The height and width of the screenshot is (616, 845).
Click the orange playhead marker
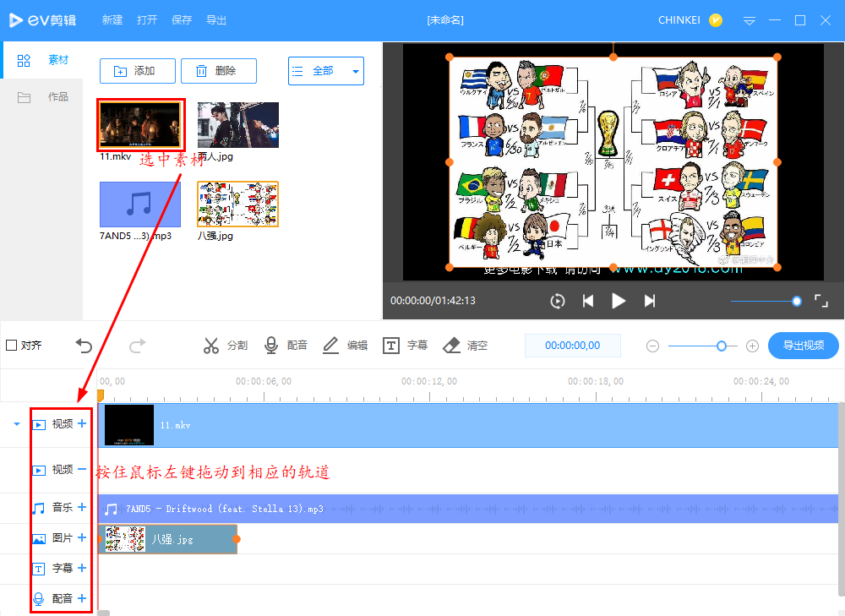tap(101, 396)
